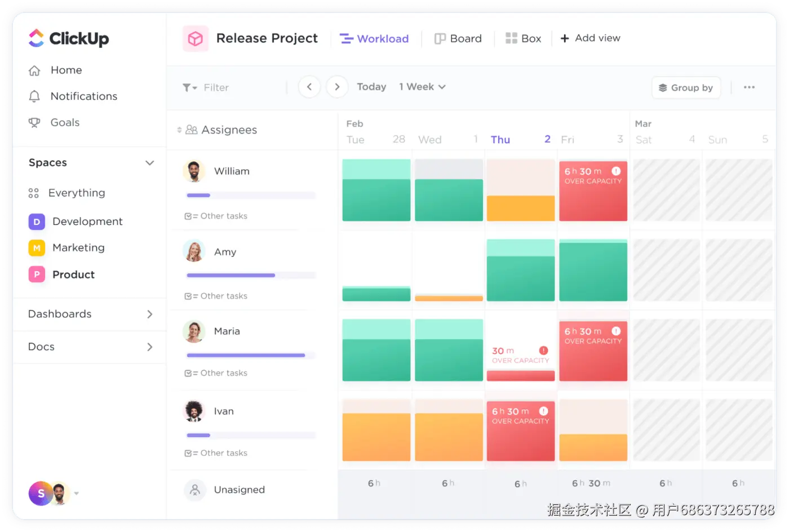Select the Tue 28 date header

pos(376,139)
